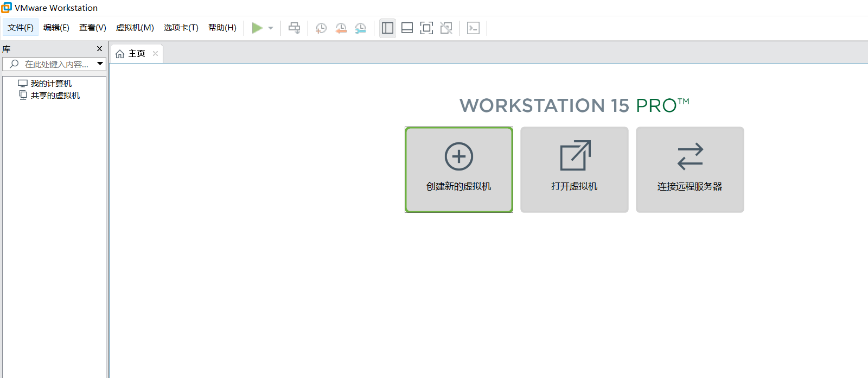Click the Unity mode toolbar icon

coord(446,28)
